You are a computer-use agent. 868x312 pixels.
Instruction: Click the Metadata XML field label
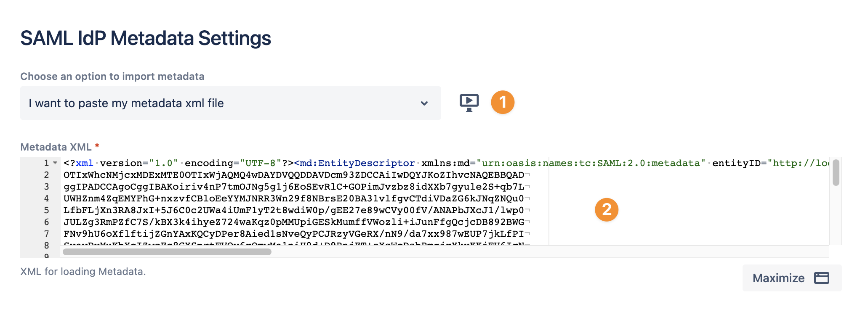click(x=56, y=147)
